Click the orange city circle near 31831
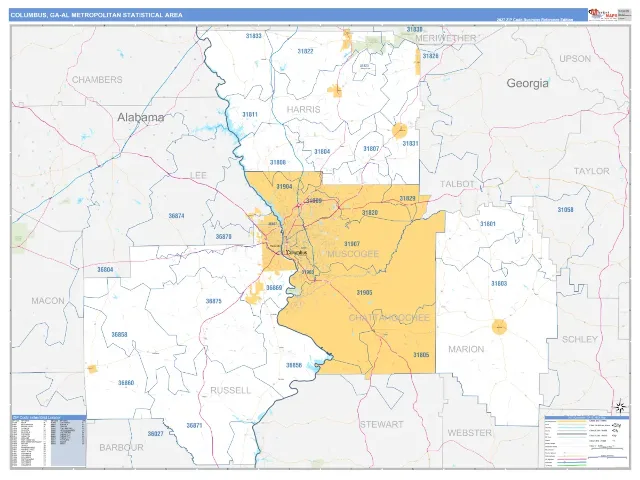The width and height of the screenshot is (640, 480). [400, 131]
